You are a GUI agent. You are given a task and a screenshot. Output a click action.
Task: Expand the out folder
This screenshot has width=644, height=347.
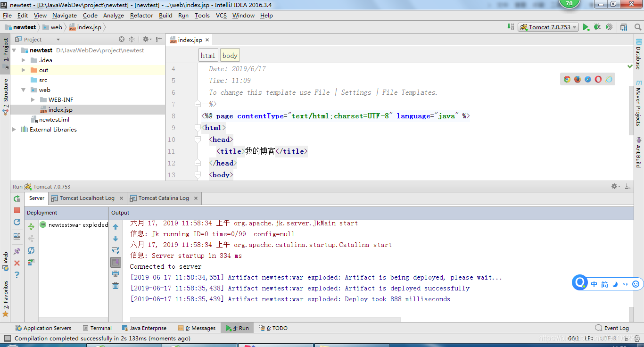coord(24,70)
